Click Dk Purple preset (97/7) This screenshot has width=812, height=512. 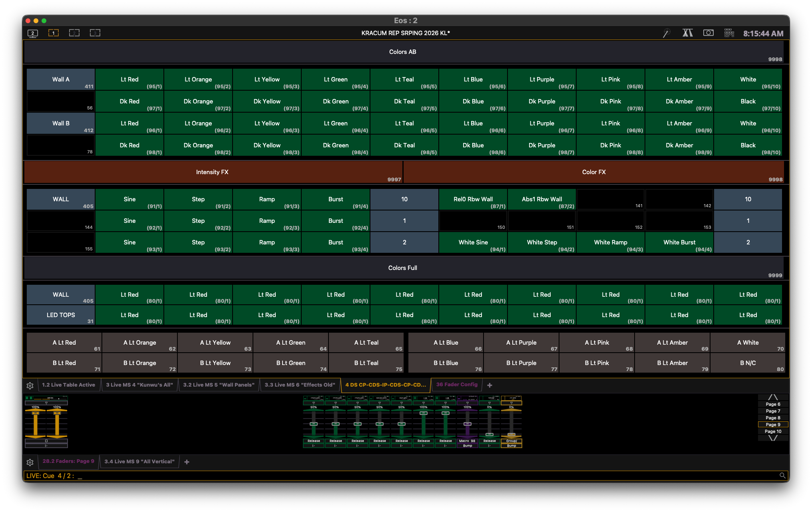[x=542, y=101]
